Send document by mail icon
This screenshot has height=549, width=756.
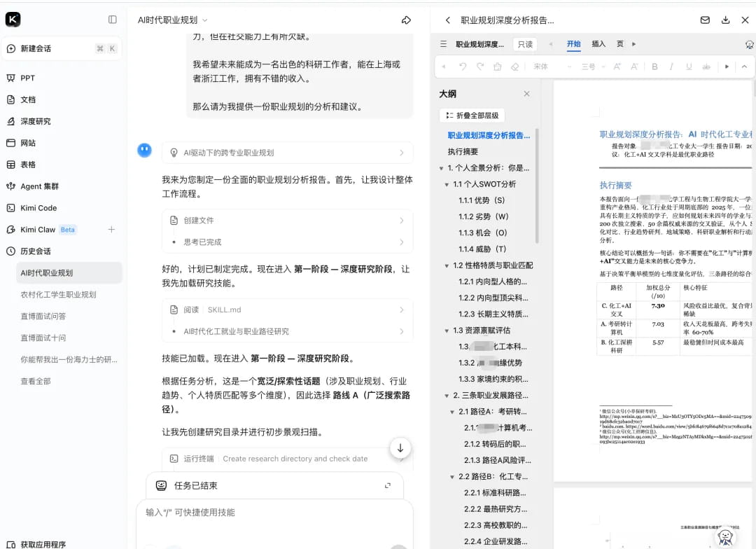705,20
